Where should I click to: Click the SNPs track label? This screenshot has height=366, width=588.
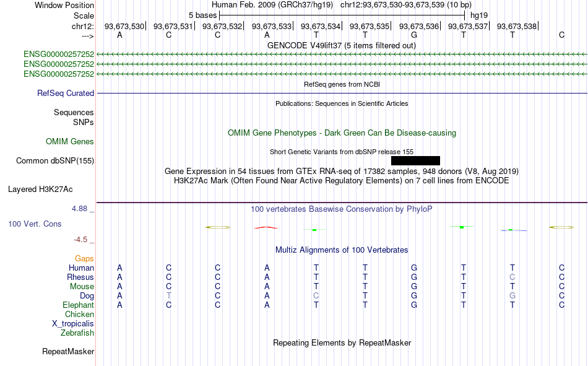pyautogui.click(x=84, y=123)
